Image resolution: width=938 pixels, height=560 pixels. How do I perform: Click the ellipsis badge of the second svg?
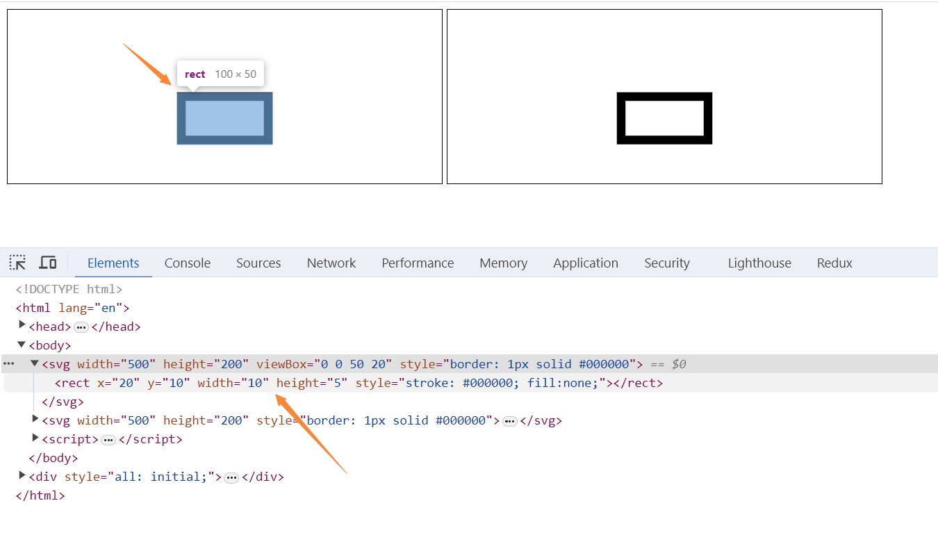(510, 421)
